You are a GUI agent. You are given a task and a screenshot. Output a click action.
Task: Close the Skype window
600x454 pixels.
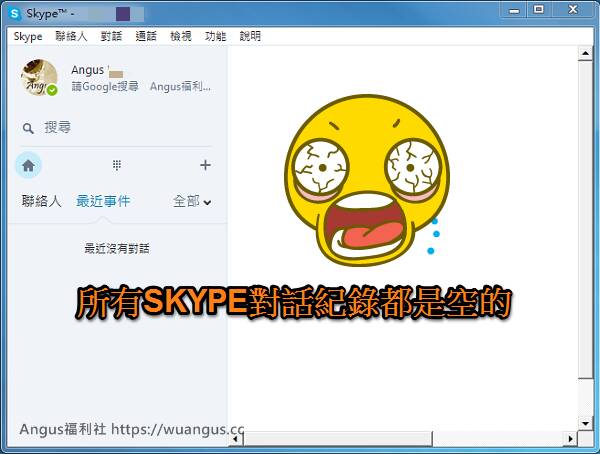pos(573,10)
